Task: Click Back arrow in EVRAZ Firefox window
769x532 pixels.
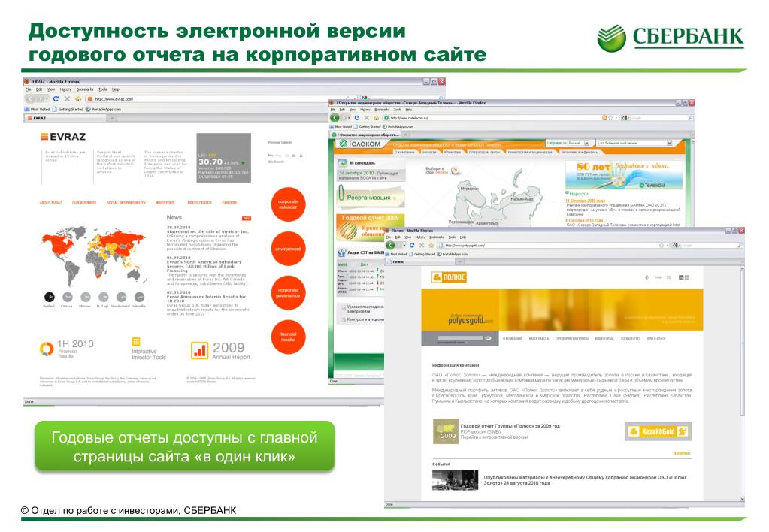Action: pyautogui.click(x=32, y=99)
